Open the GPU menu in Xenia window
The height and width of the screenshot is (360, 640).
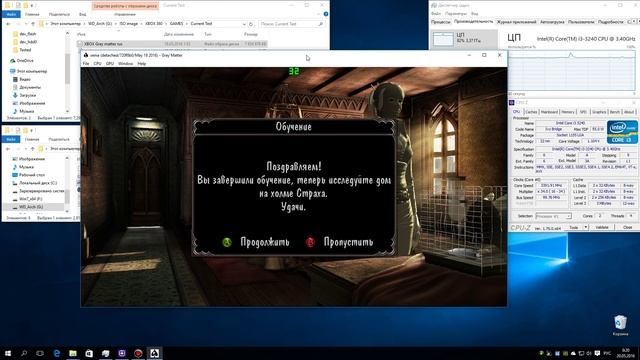click(x=109, y=64)
